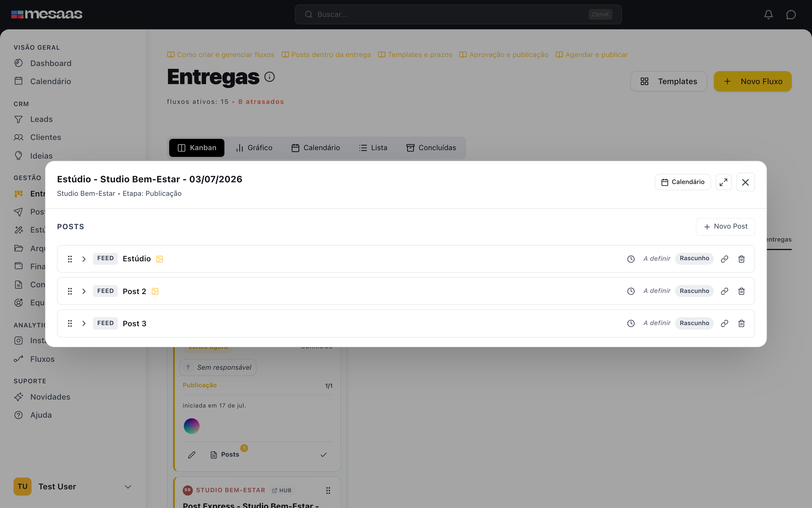The image size is (812, 508).
Task: Click Rascunho status on Post 3 row
Action: coord(694,323)
